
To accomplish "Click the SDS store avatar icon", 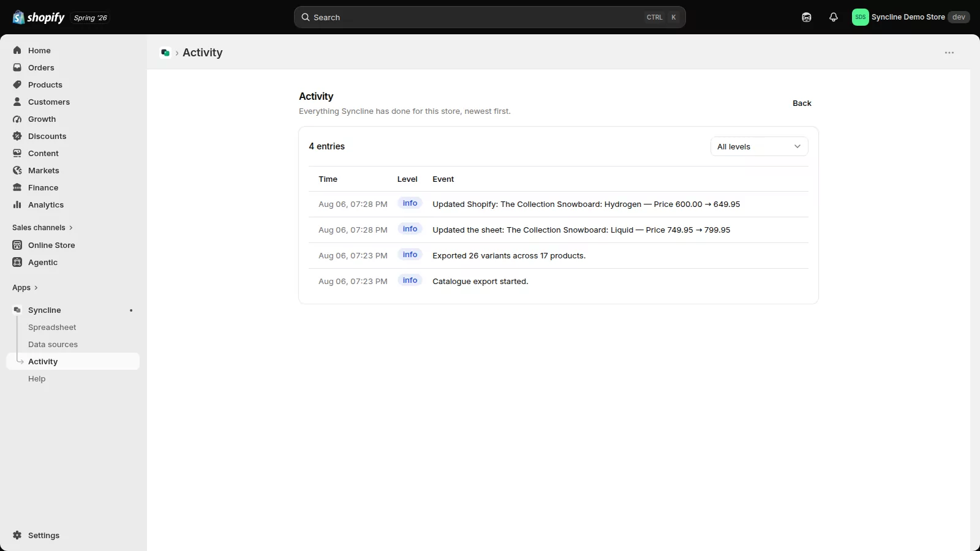I will coord(860,17).
